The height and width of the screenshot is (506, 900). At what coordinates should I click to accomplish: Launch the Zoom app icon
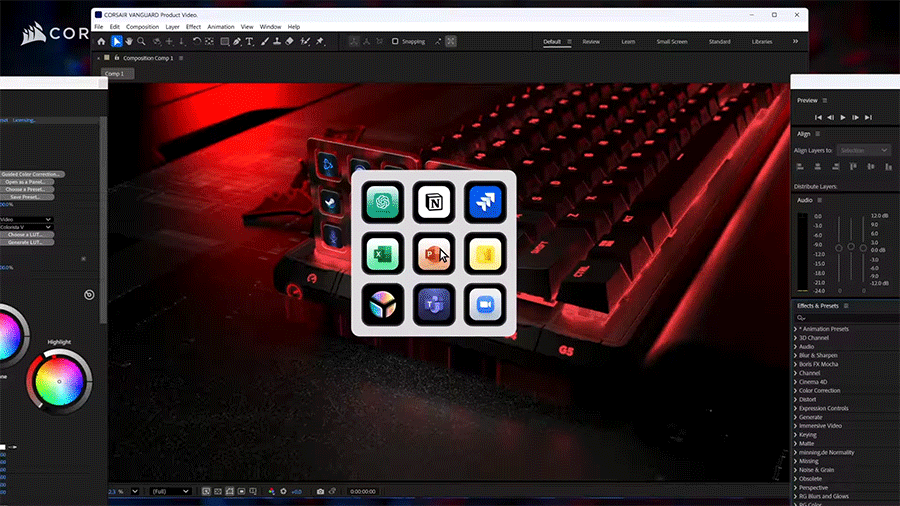pyautogui.click(x=485, y=305)
